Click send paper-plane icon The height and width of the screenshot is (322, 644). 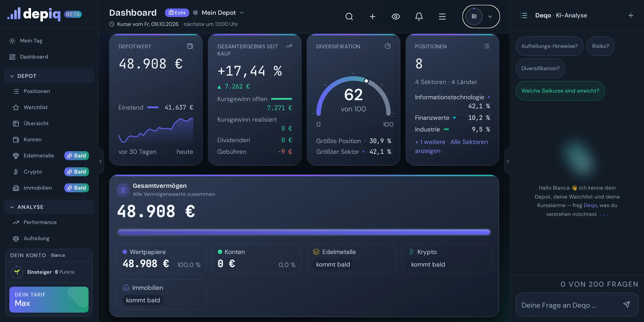[627, 304]
